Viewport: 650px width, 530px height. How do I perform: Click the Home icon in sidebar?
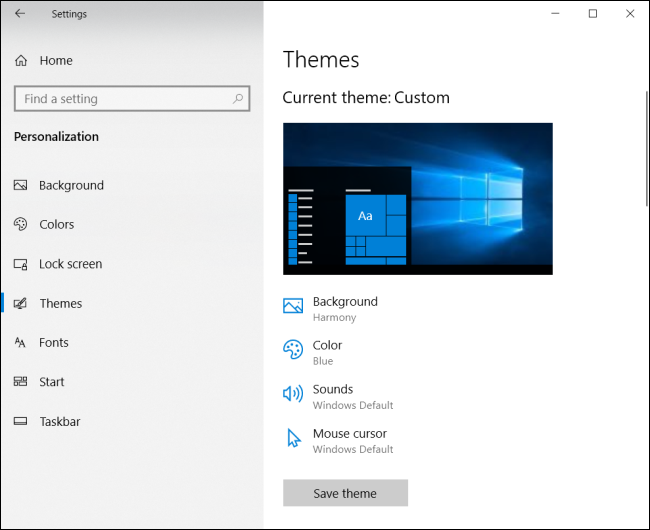tap(21, 61)
